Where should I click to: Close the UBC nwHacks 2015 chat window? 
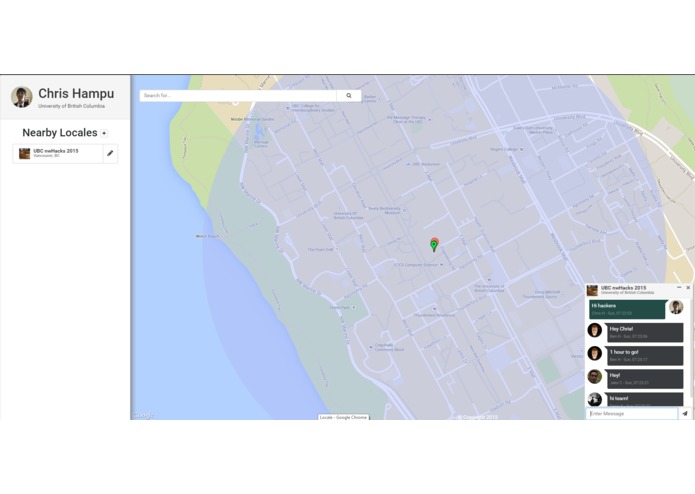[x=688, y=288]
